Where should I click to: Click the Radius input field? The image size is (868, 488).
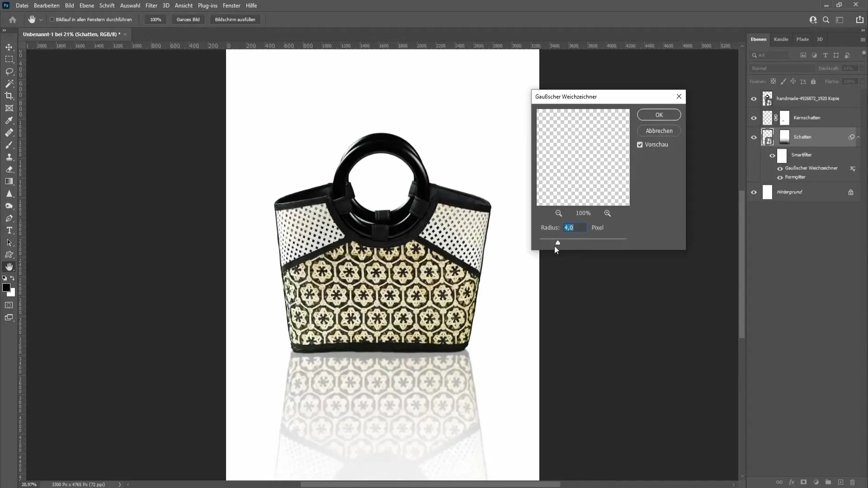pyautogui.click(x=575, y=228)
